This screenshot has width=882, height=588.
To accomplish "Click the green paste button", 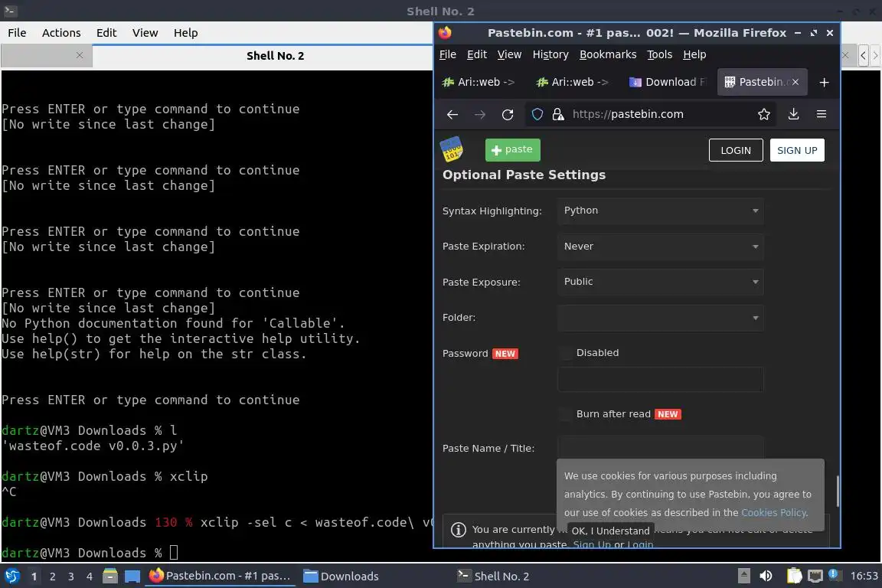I will [x=512, y=149].
